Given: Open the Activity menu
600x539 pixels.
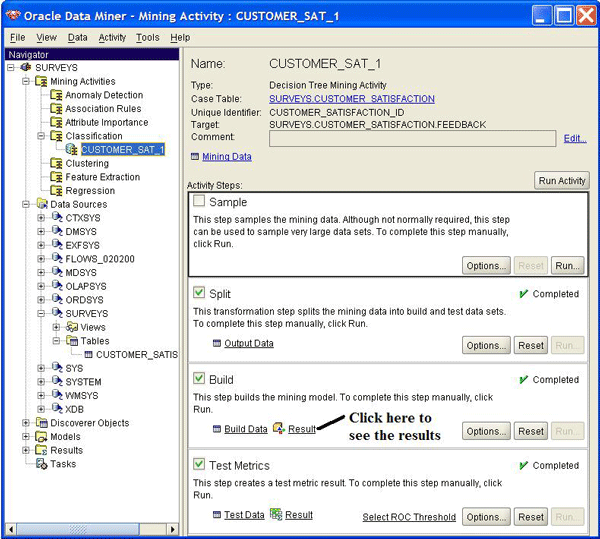Looking at the screenshot, I should click(x=112, y=37).
